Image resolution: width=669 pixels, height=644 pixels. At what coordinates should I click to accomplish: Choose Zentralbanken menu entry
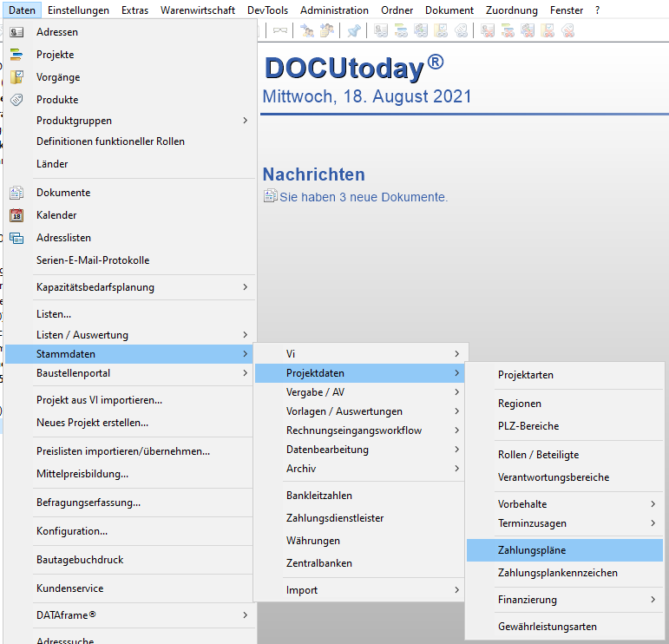pos(359,563)
